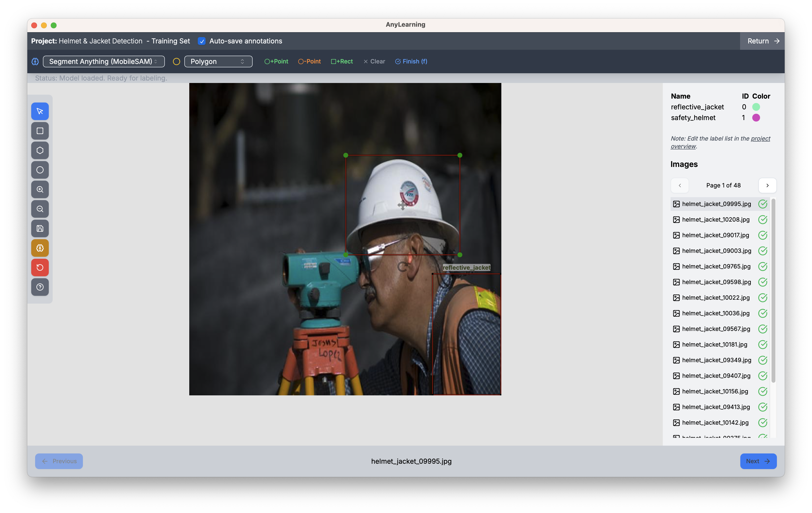Viewport: 812px width, 513px height.
Task: Open helmet_jacket_10181.jpg in the image list
Action: point(714,345)
